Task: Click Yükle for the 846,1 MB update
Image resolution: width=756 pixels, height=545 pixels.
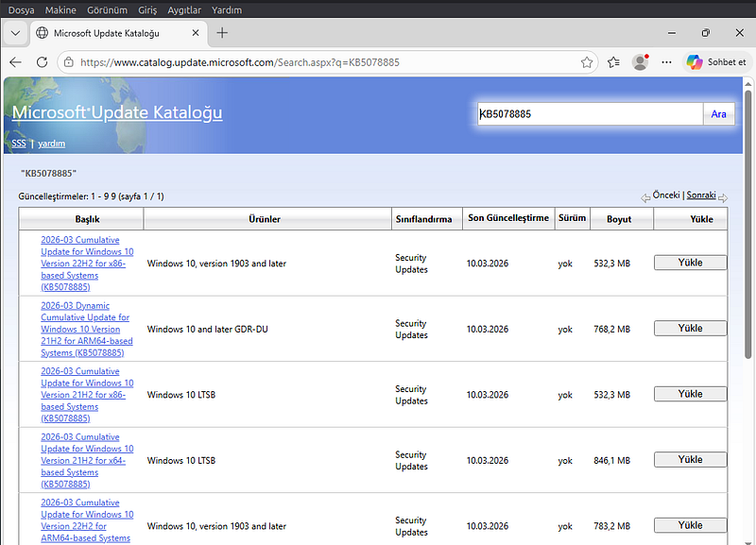Action: [x=690, y=459]
